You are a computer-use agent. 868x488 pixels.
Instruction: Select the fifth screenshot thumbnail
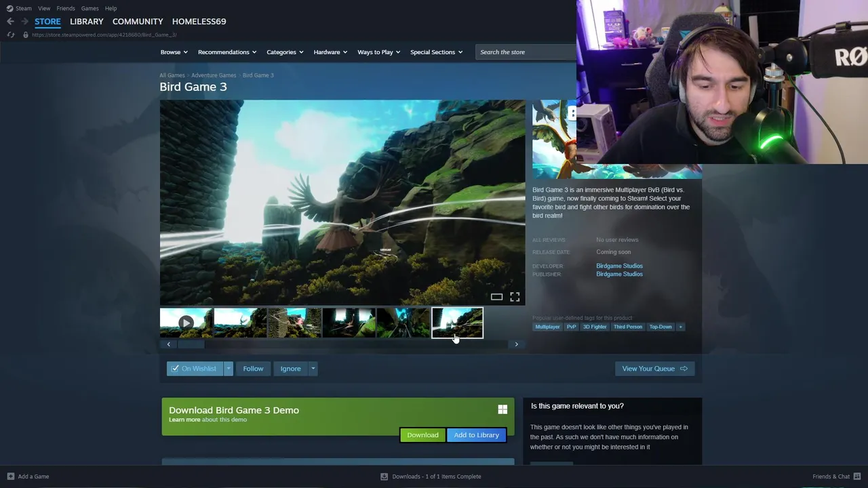coord(403,323)
